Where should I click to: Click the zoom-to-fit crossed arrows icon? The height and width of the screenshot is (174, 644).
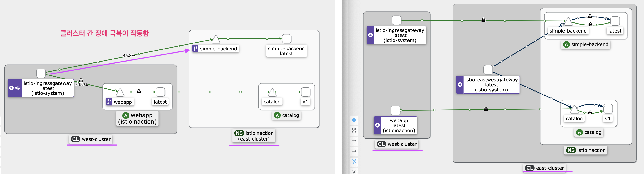(354, 130)
